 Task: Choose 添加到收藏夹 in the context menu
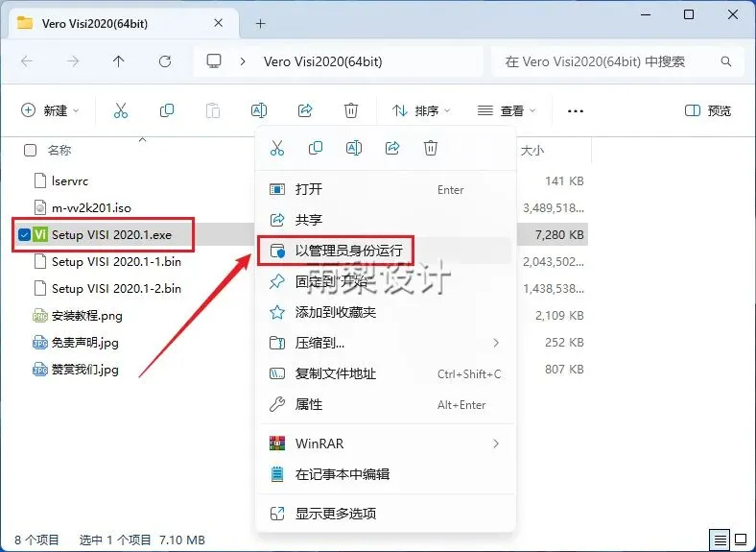pos(386,312)
